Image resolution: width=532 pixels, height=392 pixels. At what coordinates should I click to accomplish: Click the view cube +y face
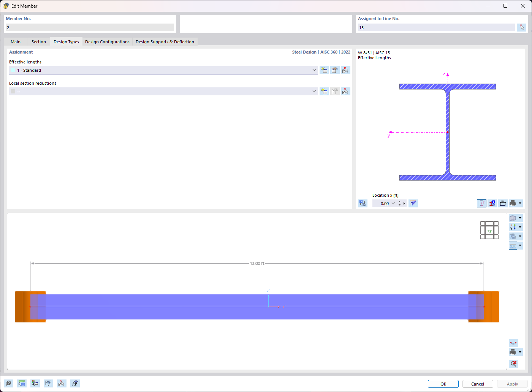(x=489, y=231)
